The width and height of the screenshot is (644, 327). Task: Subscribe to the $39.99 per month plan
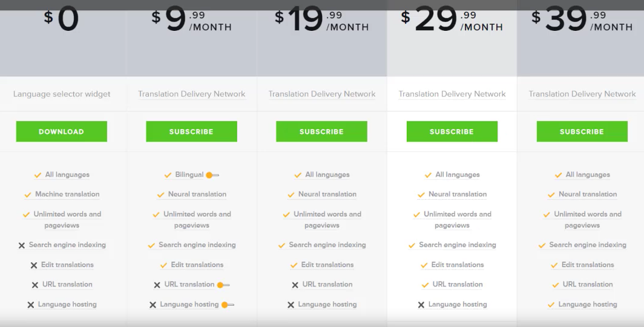[582, 131]
